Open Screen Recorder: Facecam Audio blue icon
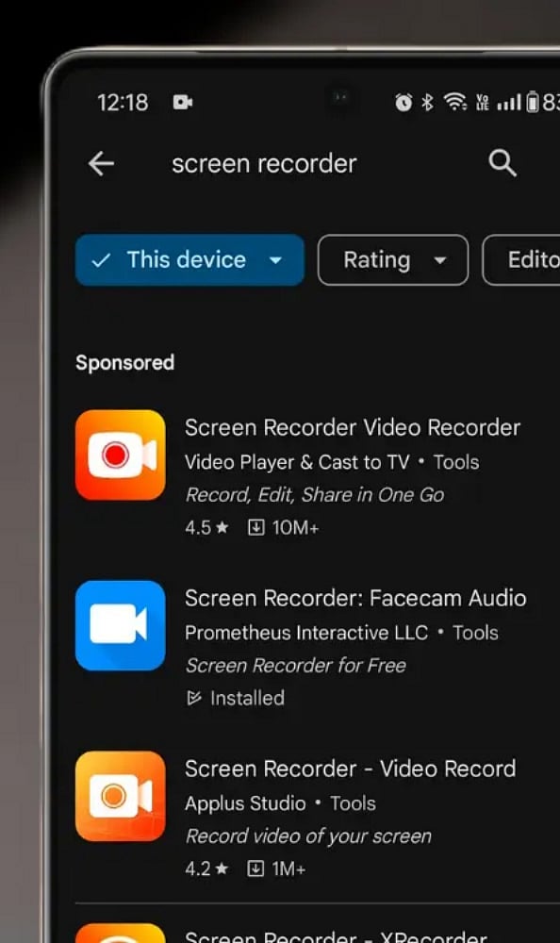Image resolution: width=560 pixels, height=943 pixels. 121,625
